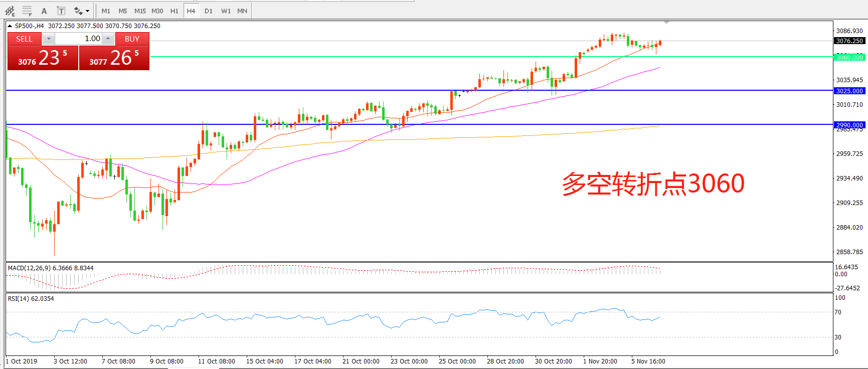Select the H1 timeframe
The width and height of the screenshot is (868, 369).
(174, 11)
